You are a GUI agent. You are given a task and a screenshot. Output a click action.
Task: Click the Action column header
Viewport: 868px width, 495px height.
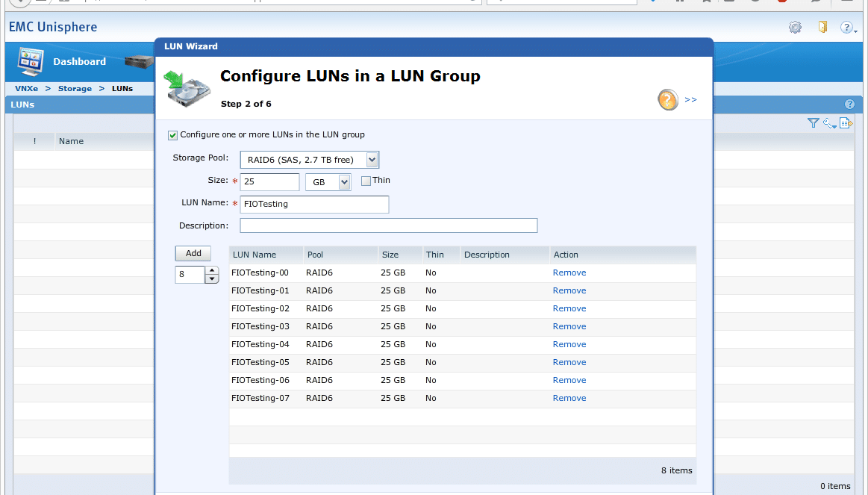point(622,255)
